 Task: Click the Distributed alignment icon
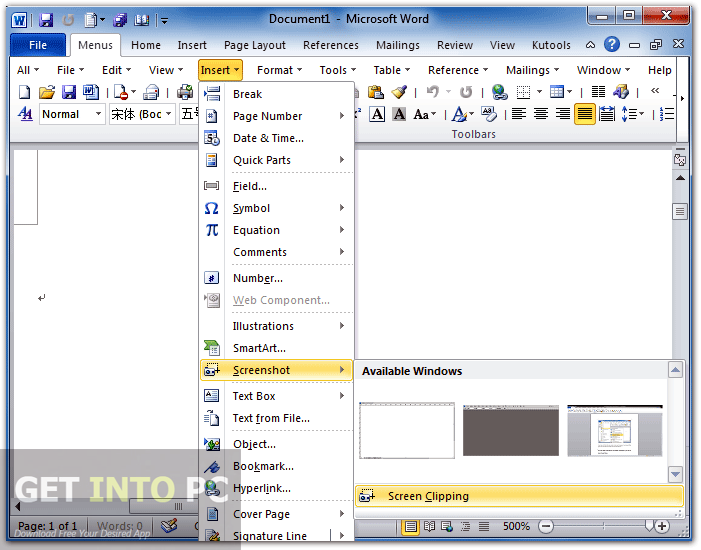point(607,114)
